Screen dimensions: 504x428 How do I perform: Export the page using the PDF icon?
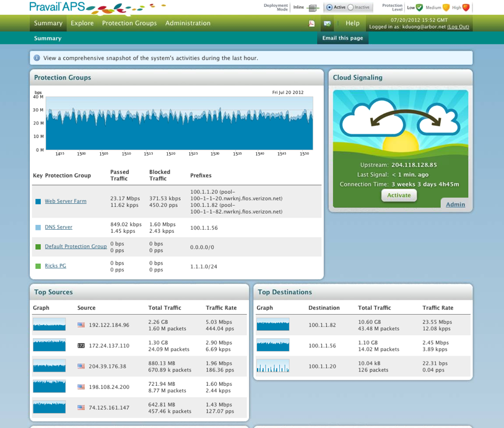tap(312, 24)
